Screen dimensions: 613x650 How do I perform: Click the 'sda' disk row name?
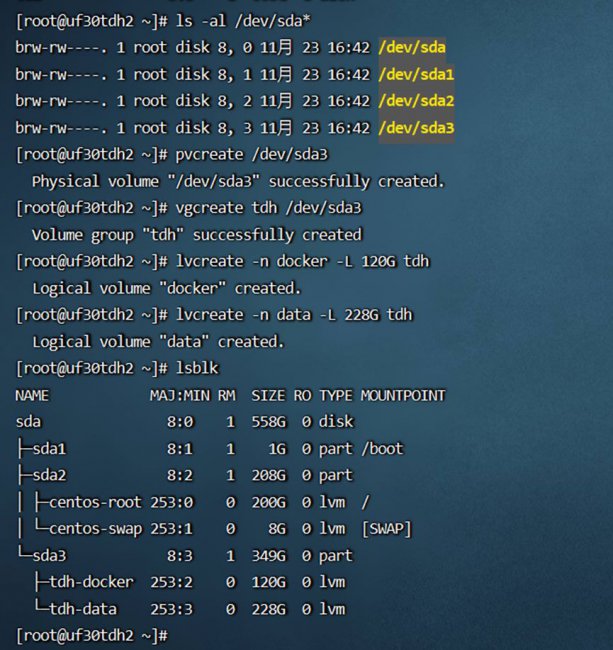(28, 422)
